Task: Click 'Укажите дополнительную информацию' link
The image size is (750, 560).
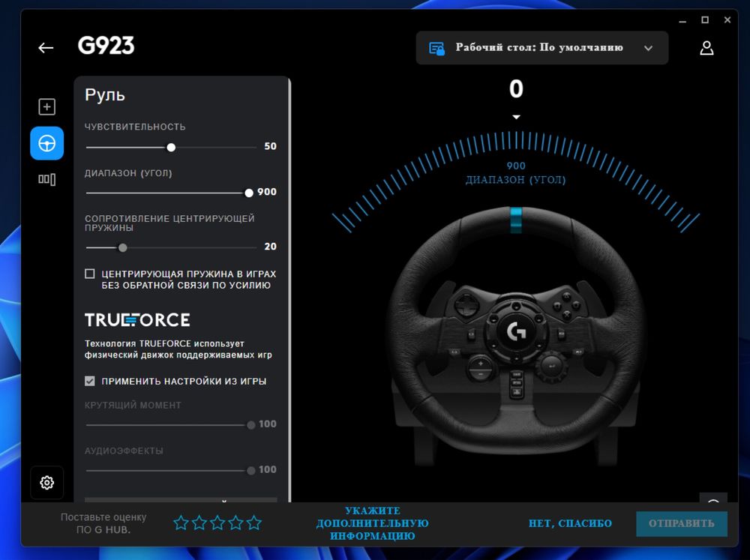Action: click(x=372, y=523)
